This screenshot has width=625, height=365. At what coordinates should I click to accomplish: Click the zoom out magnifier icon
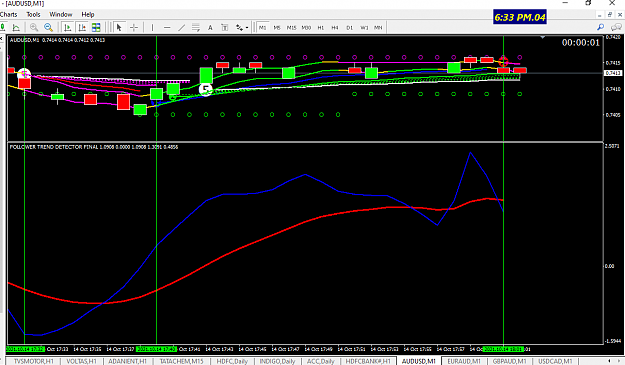coord(49,27)
